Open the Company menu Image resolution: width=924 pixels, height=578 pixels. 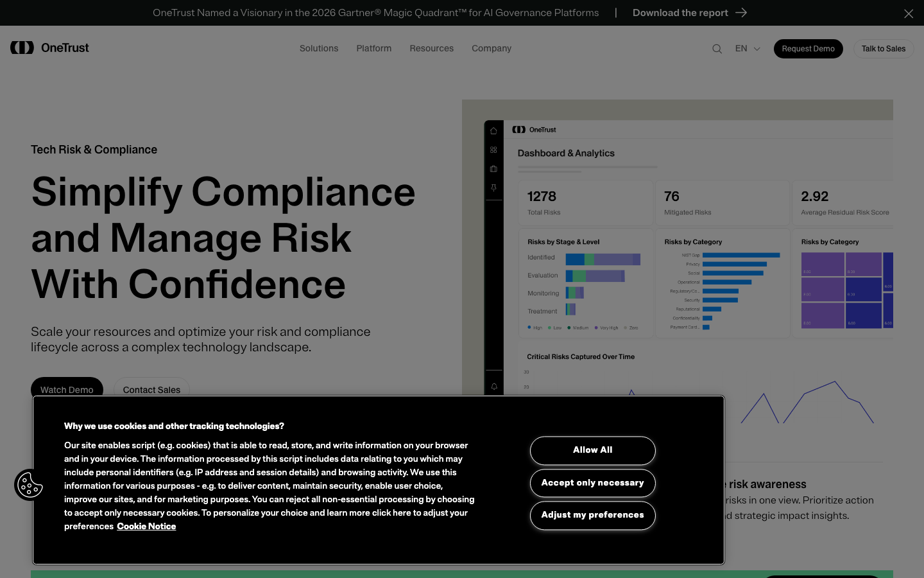492,48
